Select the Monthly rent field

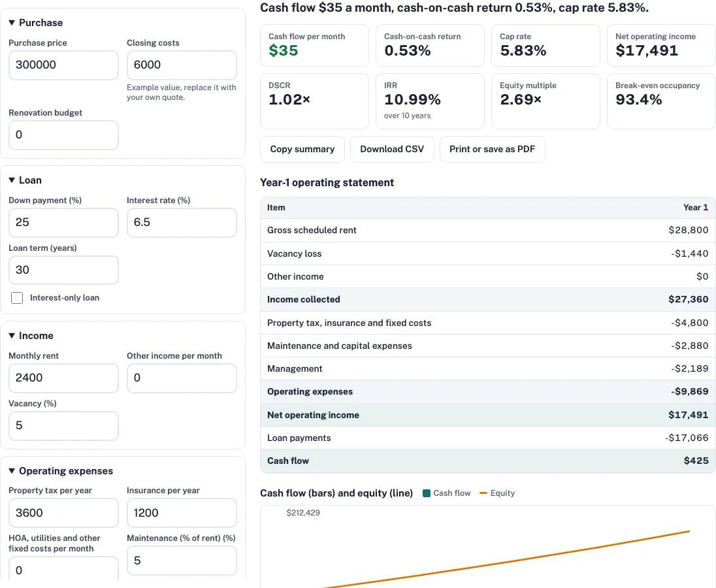[63, 378]
